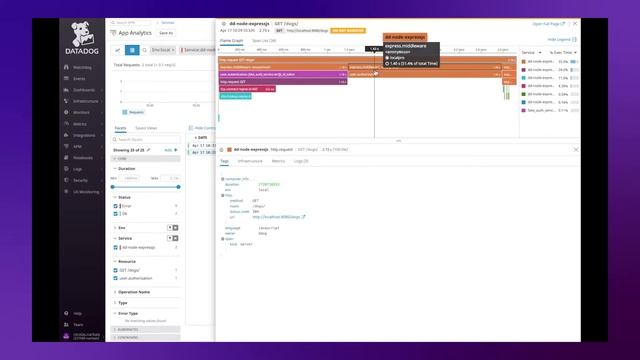Open Help in the sidebar
Viewport: 640px width, 360px height.
point(78,313)
